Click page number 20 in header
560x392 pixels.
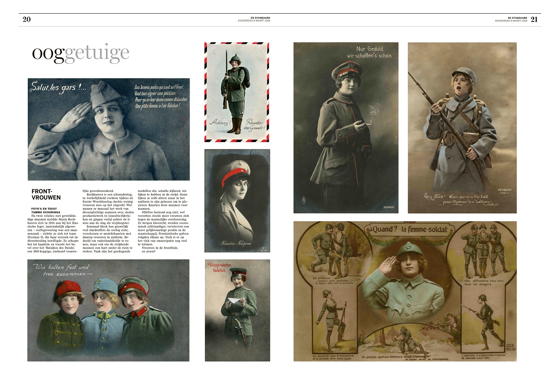click(27, 19)
